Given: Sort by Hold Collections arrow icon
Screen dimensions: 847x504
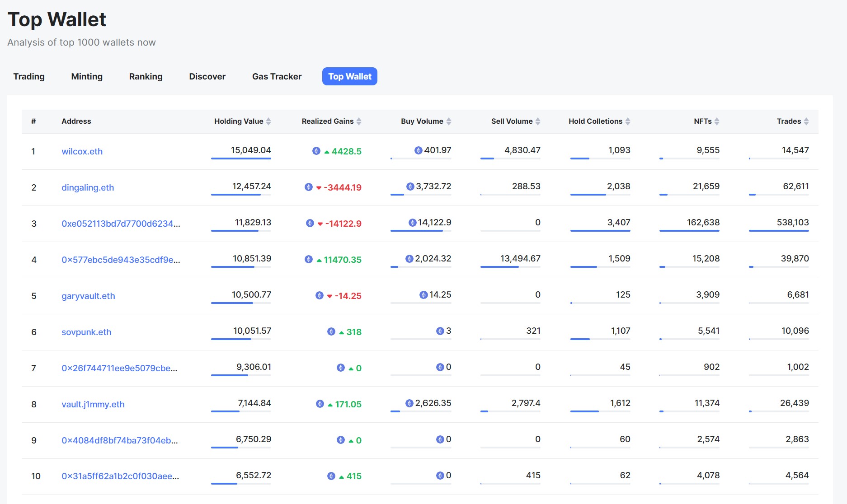Looking at the screenshot, I should [628, 121].
